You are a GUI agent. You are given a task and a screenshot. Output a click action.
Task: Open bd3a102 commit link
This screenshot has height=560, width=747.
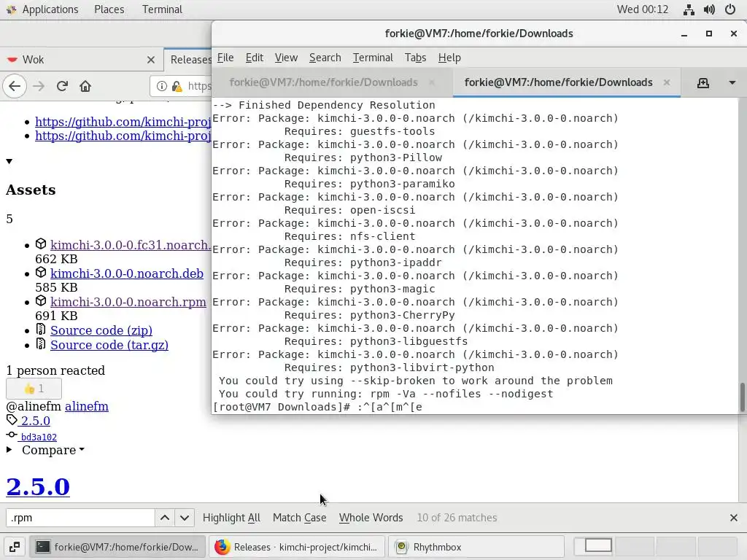pyautogui.click(x=39, y=437)
